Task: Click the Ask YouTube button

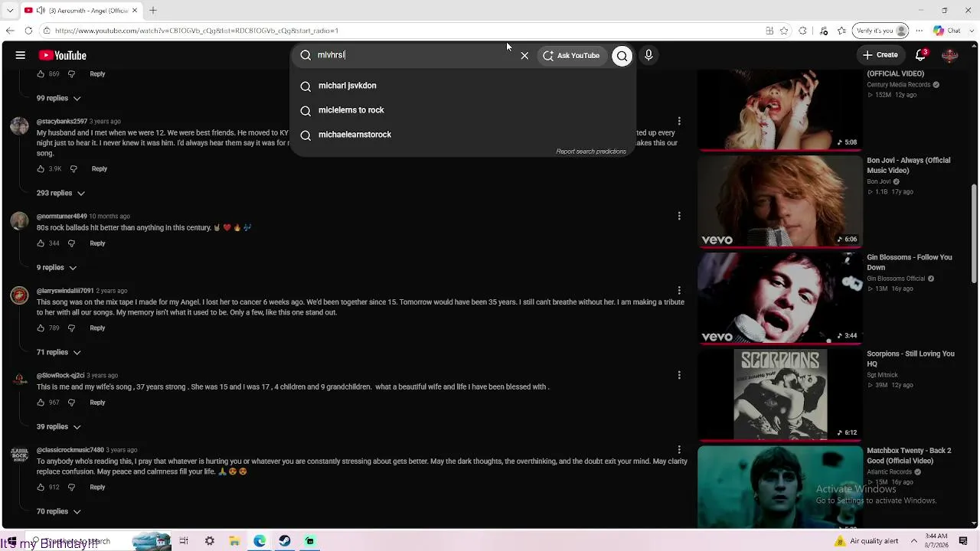Action: [571, 55]
